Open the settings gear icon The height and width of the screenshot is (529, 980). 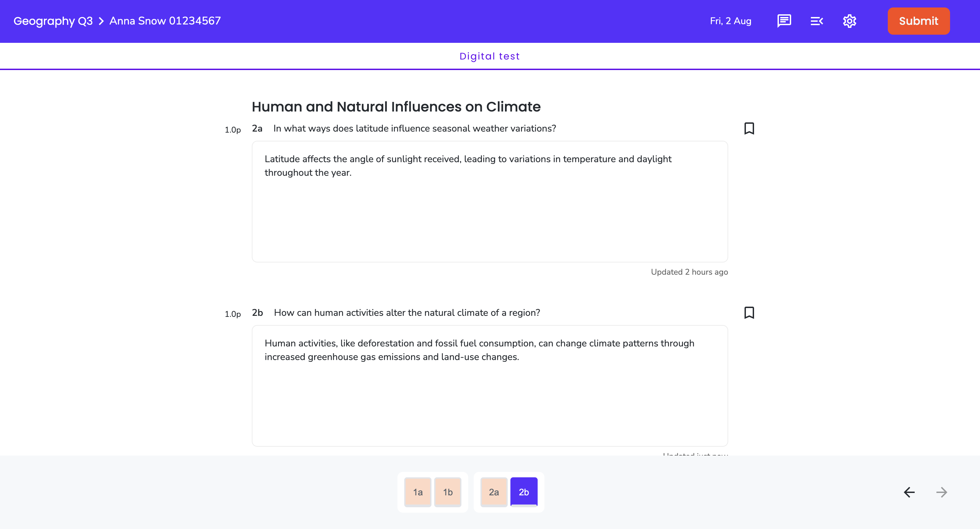(850, 21)
